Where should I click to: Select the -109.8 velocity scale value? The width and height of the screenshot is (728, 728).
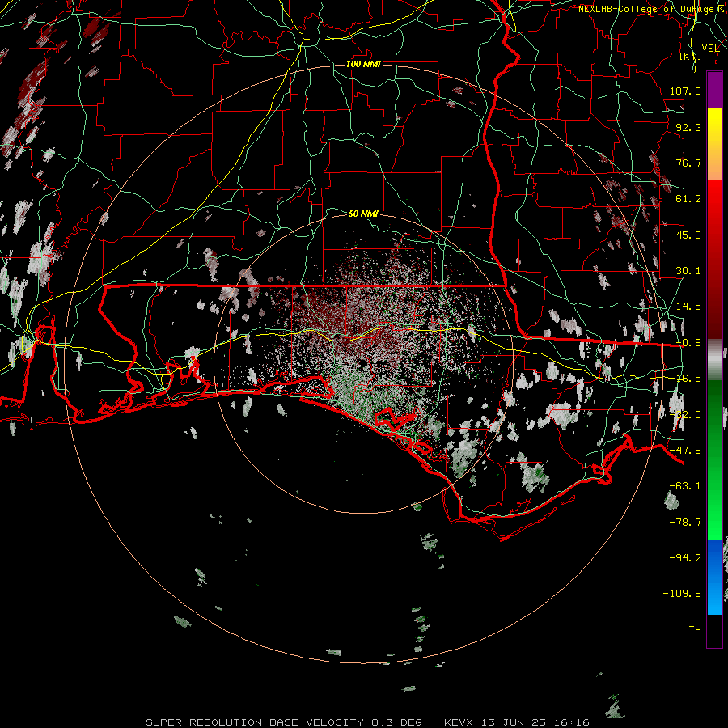pos(682,594)
